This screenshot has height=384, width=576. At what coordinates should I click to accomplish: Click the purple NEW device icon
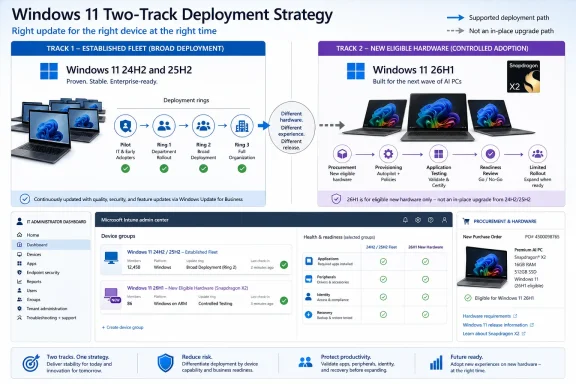[x=112, y=295]
